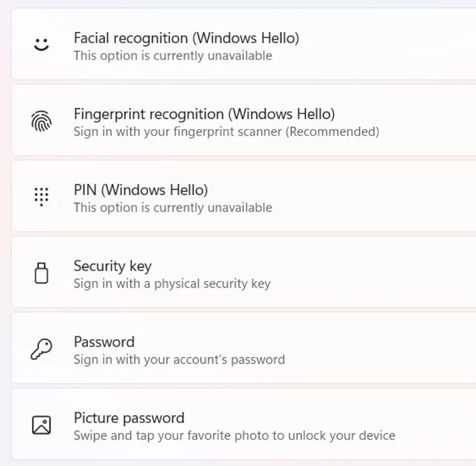Click the fingerprint icon
476x466 pixels.
pos(41,121)
